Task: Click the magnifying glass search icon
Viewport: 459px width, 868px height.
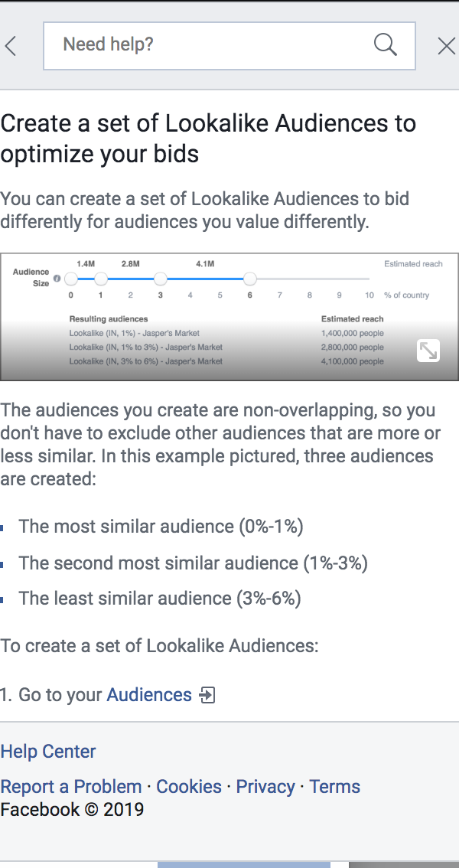Action: [x=386, y=44]
